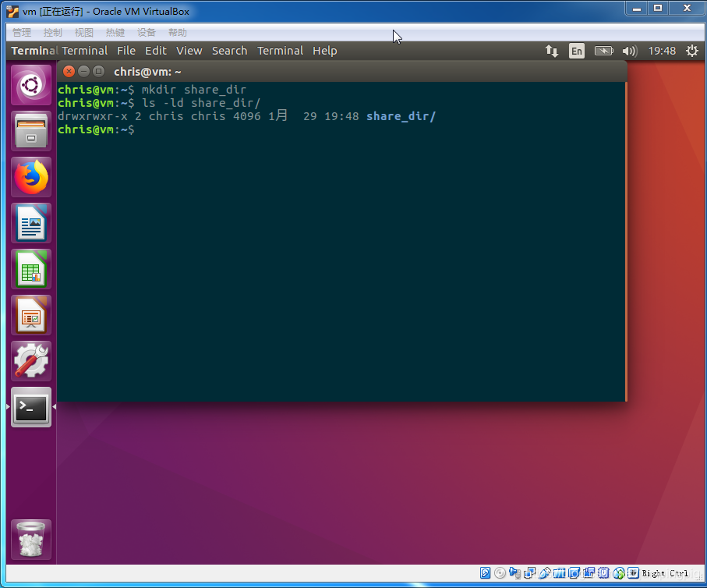
Task: Open System Settings wrench-and-gear icon
Action: coord(31,362)
